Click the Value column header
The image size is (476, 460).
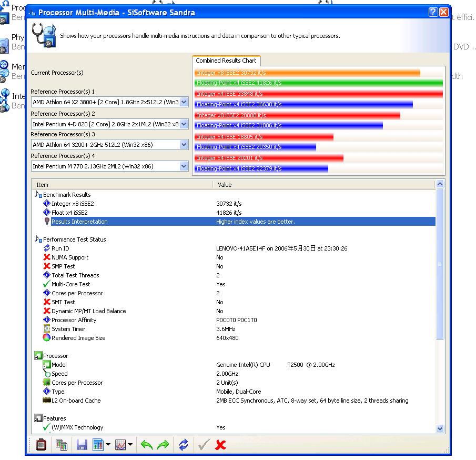coord(225,185)
